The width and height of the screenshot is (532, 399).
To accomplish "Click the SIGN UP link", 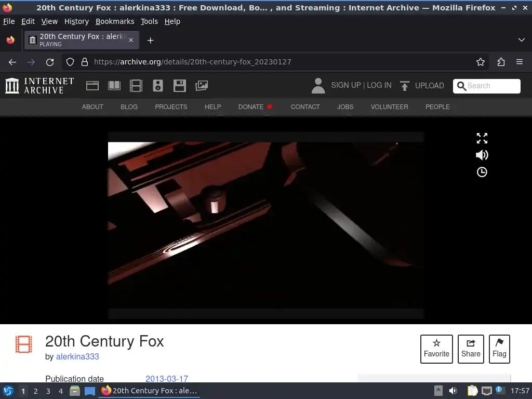I will pos(345,85).
